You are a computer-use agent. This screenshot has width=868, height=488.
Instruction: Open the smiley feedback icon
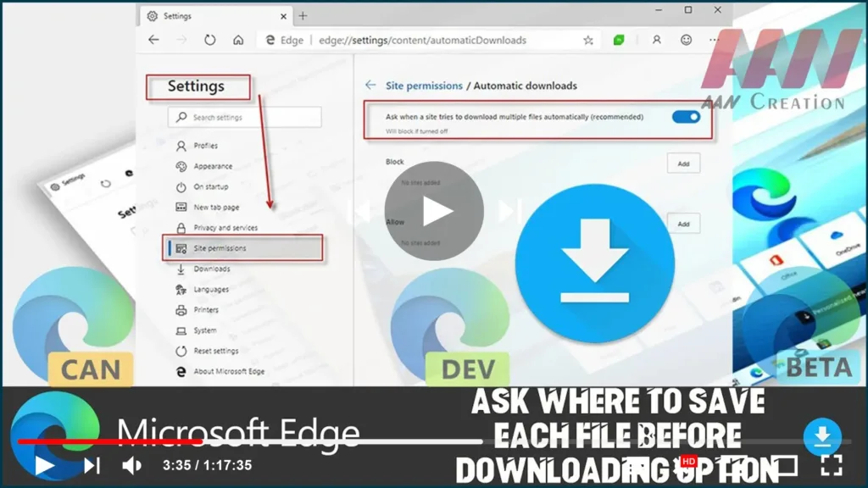[x=686, y=40]
